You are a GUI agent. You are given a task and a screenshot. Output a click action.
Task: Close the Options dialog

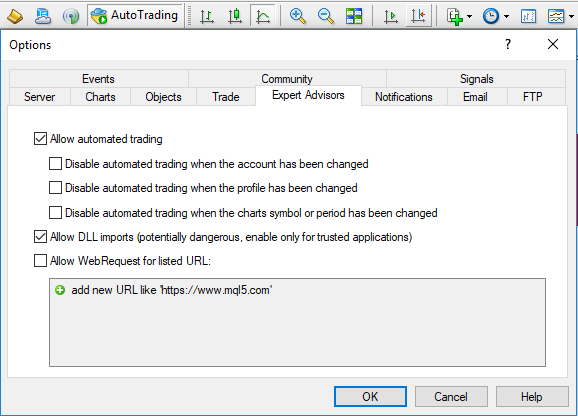pyautogui.click(x=553, y=44)
